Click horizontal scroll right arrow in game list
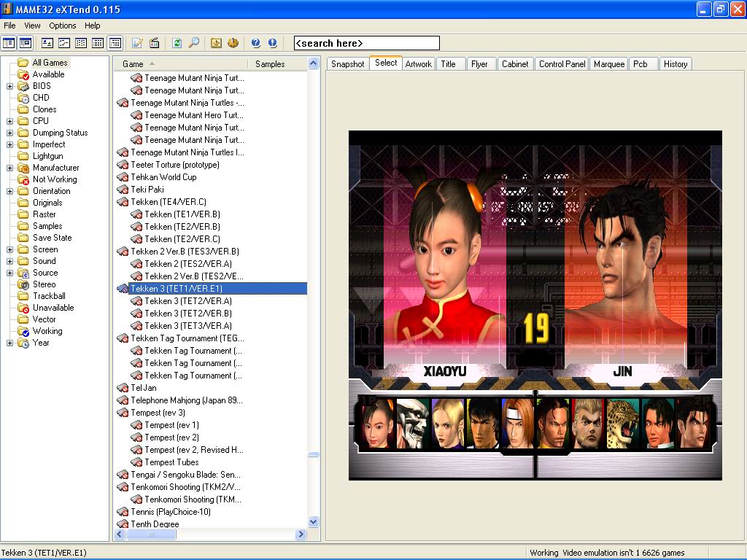This screenshot has width=747, height=560. 301,534
